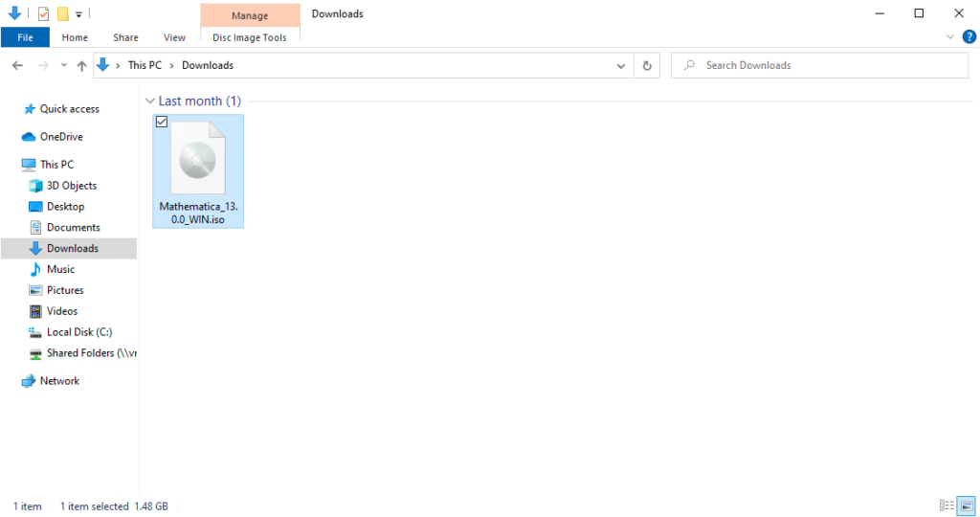Viewport: 980px width, 517px height.
Task: Click the New folder quick access icon
Action: [62, 13]
